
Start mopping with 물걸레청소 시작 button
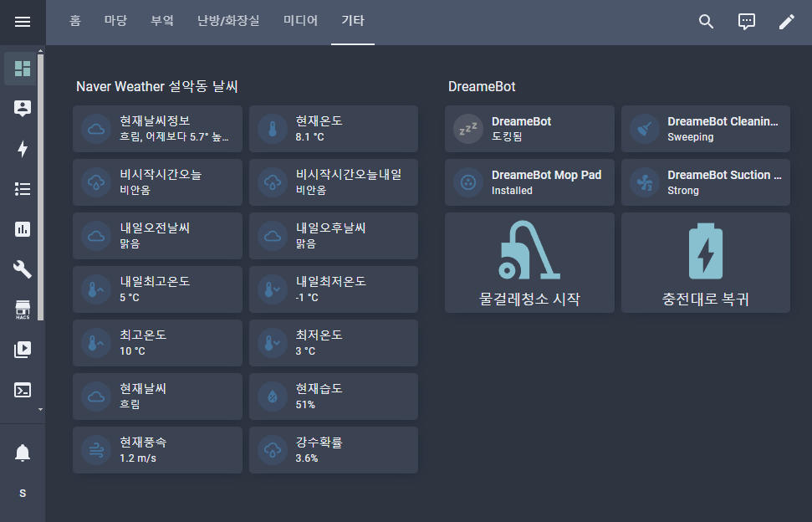[529, 263]
